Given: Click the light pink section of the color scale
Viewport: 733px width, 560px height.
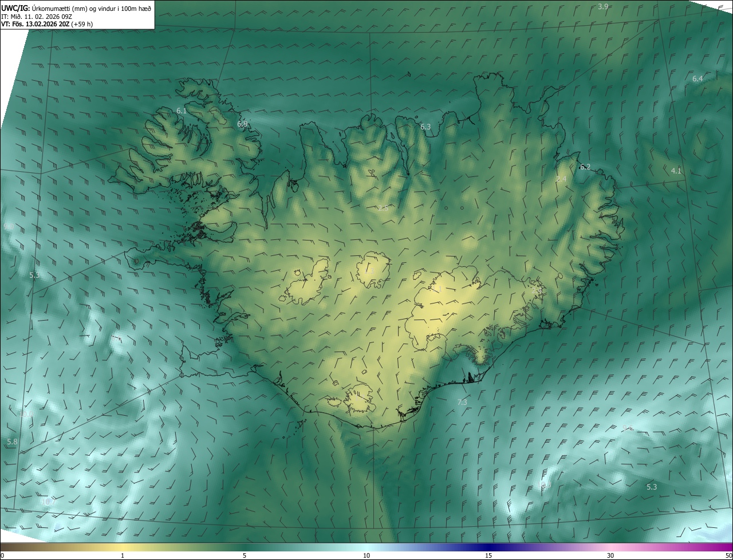Looking at the screenshot, I should pyautogui.click(x=610, y=547).
